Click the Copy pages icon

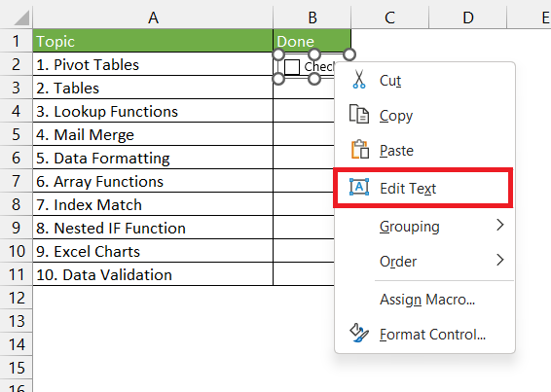(359, 114)
